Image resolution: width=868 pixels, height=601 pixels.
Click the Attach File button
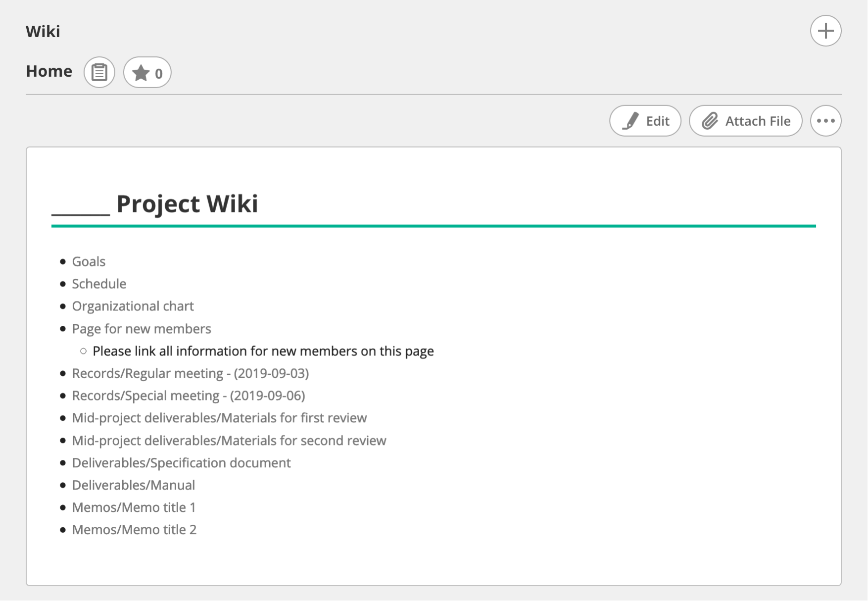tap(745, 121)
